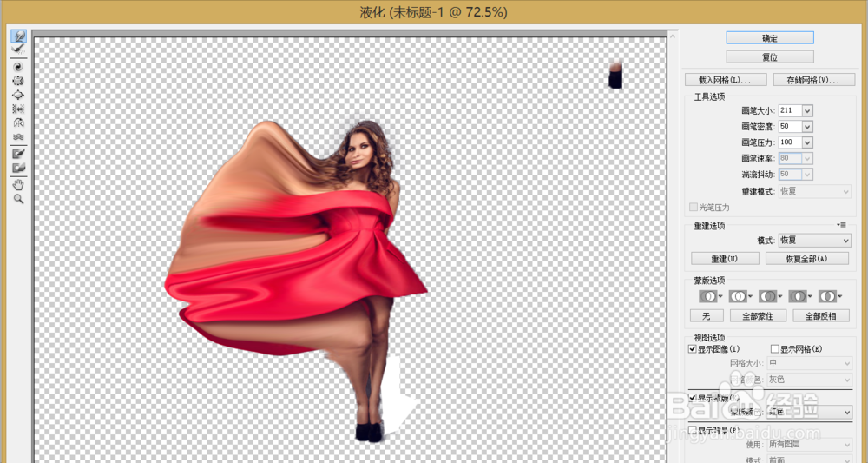Image resolution: width=868 pixels, height=463 pixels.
Task: Open the 重建选项 panel flyout menu icon
Action: click(843, 225)
